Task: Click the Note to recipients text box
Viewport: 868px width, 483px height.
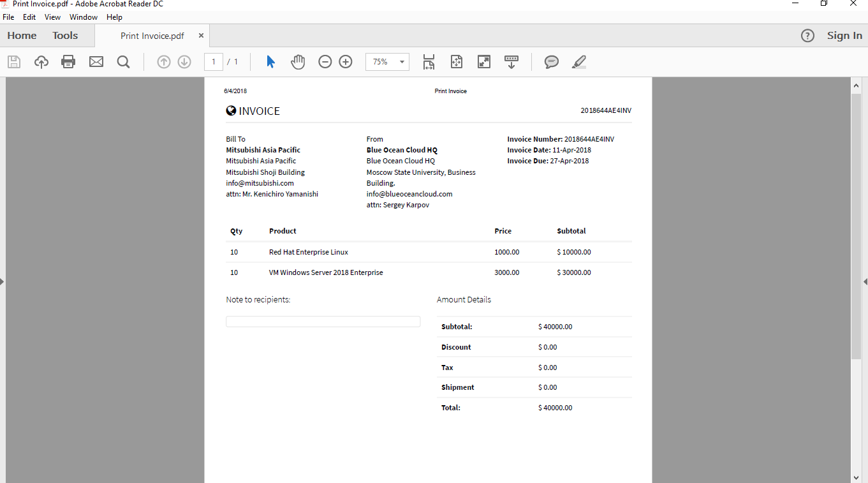Action: (x=323, y=322)
